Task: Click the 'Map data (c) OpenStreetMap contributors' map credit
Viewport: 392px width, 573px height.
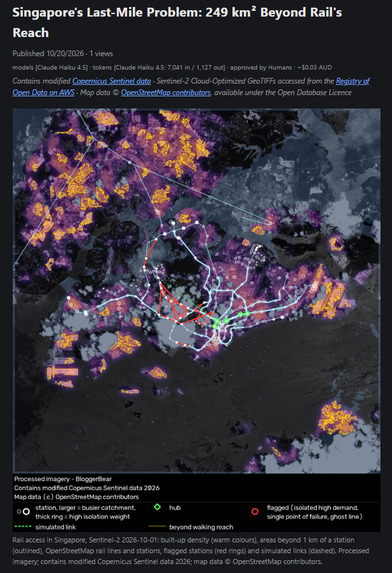Action: (x=76, y=497)
